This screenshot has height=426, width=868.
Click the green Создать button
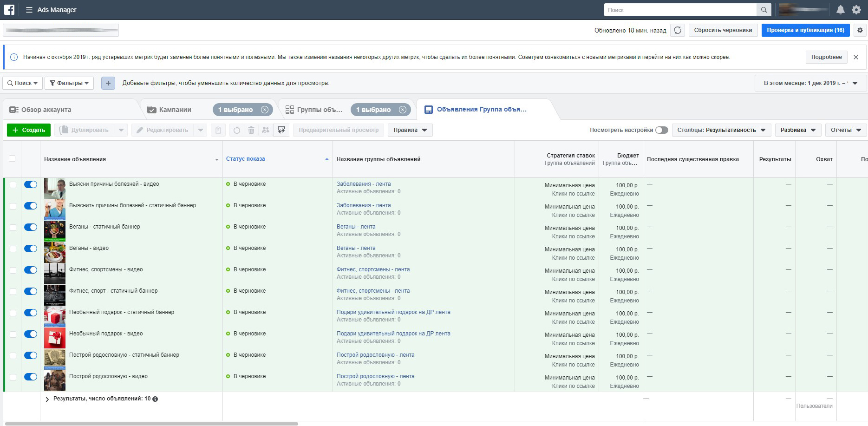click(29, 130)
